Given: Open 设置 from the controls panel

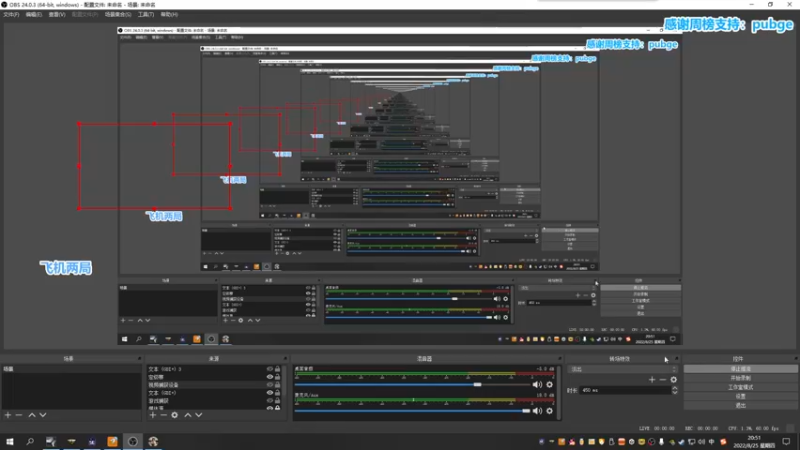Looking at the screenshot, I should pyautogui.click(x=740, y=396).
